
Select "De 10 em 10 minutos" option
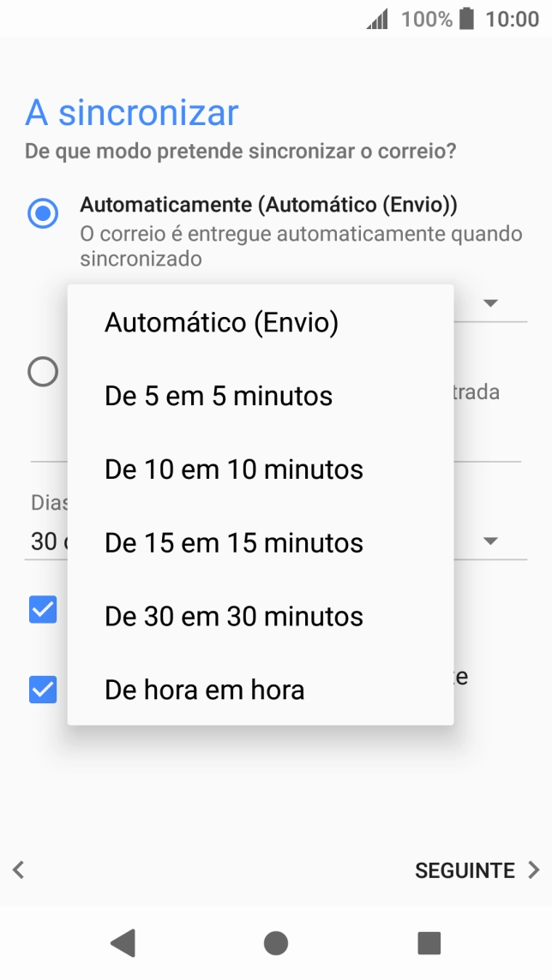[x=232, y=469]
